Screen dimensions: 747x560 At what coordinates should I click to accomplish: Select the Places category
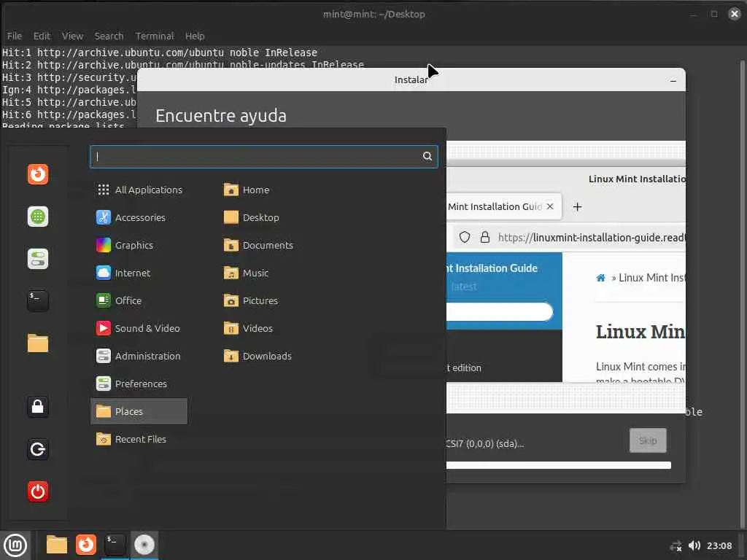(x=139, y=411)
